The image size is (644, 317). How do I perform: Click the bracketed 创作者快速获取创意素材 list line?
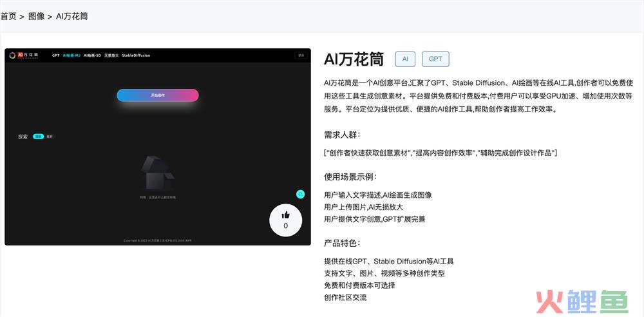click(440, 153)
